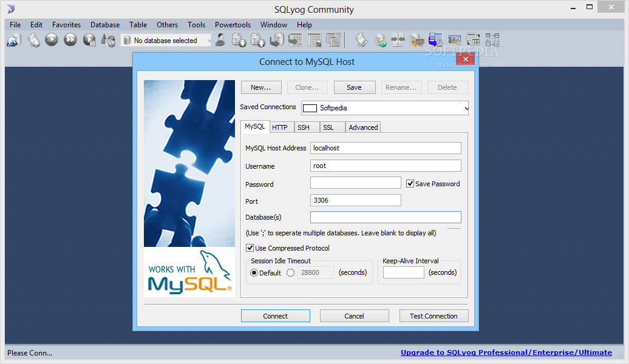Click inside the Password input field
The width and height of the screenshot is (629, 364).
355,183
